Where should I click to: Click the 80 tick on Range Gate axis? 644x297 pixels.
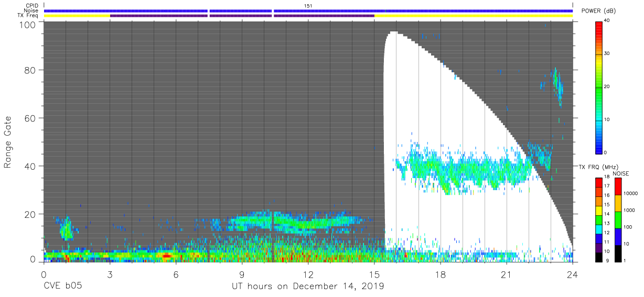point(29,70)
